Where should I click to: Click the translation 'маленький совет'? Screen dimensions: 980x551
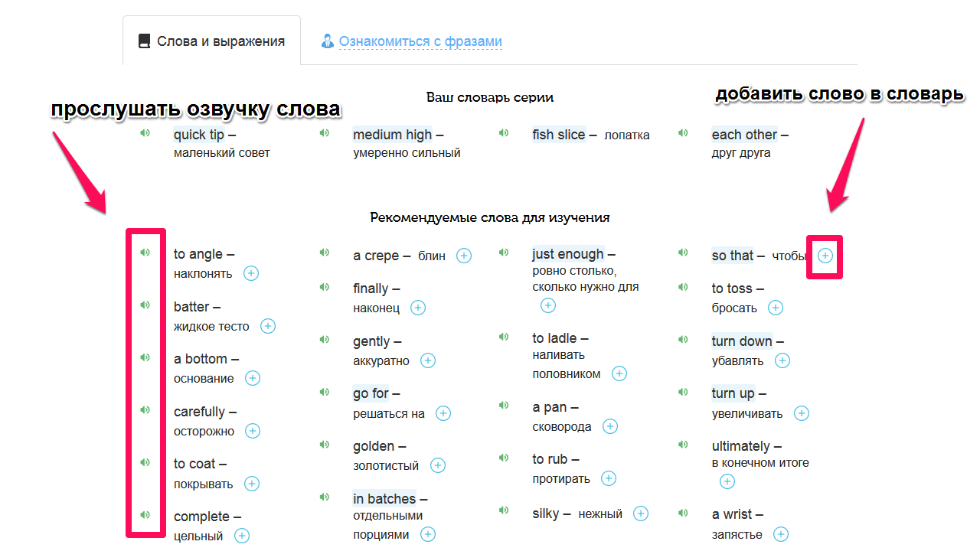coord(222,153)
